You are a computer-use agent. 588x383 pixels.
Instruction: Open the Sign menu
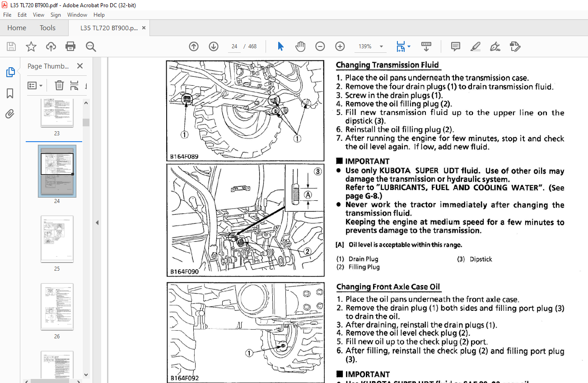(x=56, y=15)
